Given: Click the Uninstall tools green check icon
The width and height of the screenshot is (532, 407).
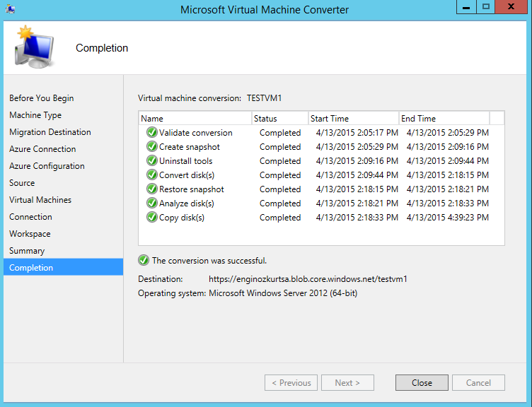Looking at the screenshot, I should point(152,160).
